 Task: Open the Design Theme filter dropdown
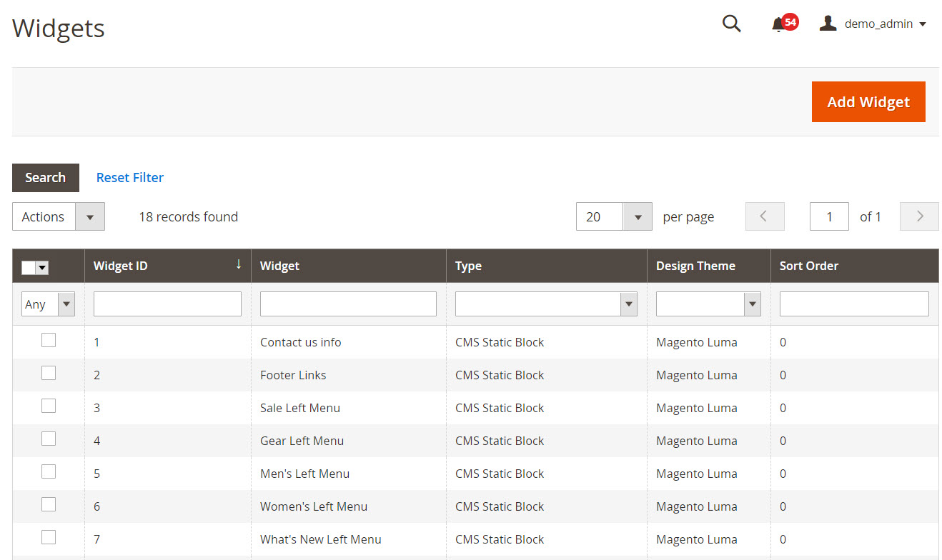(x=708, y=304)
